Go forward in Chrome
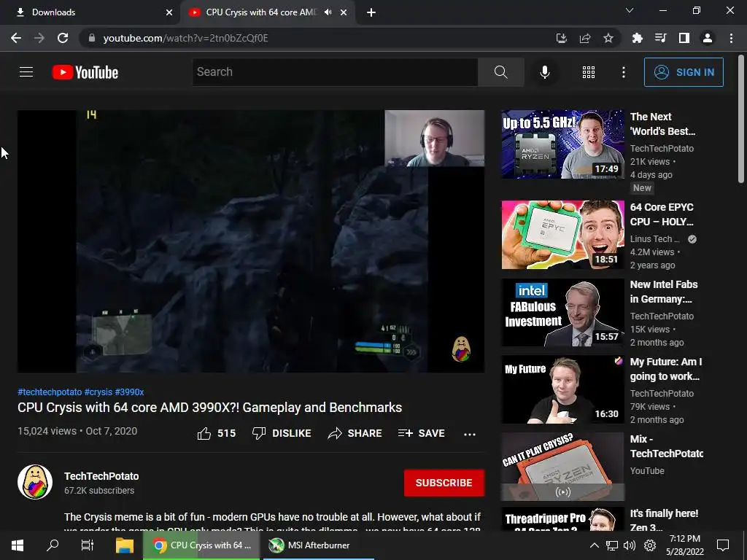Image resolution: width=747 pixels, height=560 pixels. click(39, 38)
